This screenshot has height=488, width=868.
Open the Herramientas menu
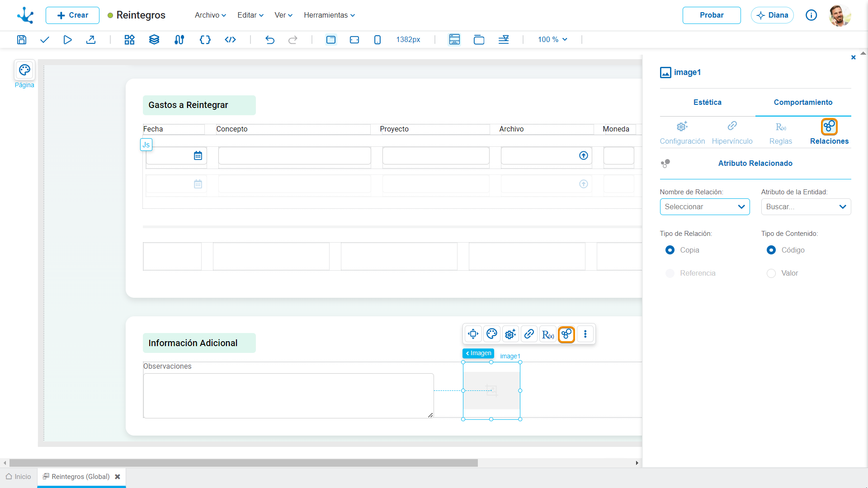click(x=330, y=15)
